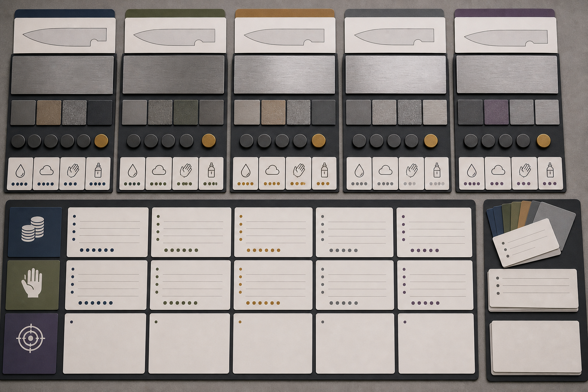Viewport: 588px width, 392px height.
Task: Choose the hand card in purple column
Action: pyautogui.click(x=524, y=173)
